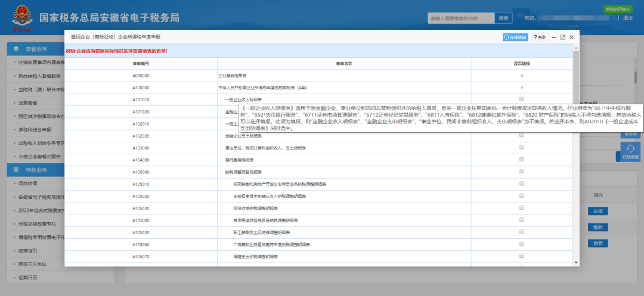Click the 职工薪酬支出及纳税调整明细表 row name
The image size is (644, 296).
click(x=262, y=232)
